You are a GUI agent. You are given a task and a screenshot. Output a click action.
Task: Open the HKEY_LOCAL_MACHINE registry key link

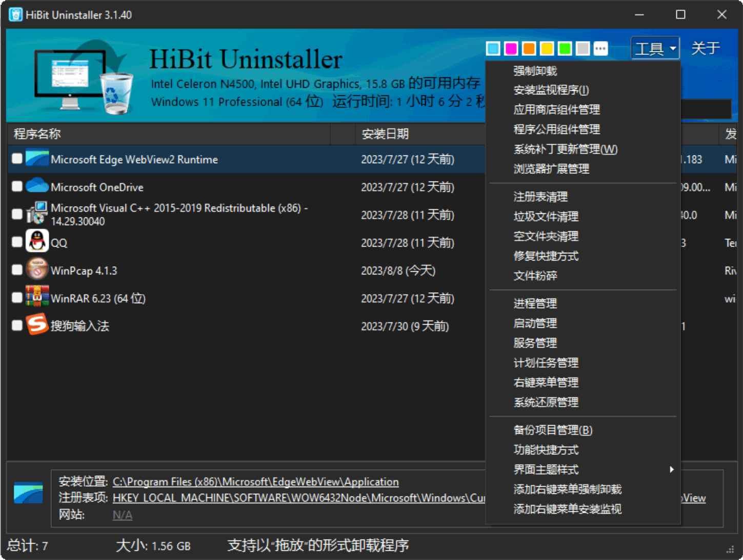click(x=299, y=498)
